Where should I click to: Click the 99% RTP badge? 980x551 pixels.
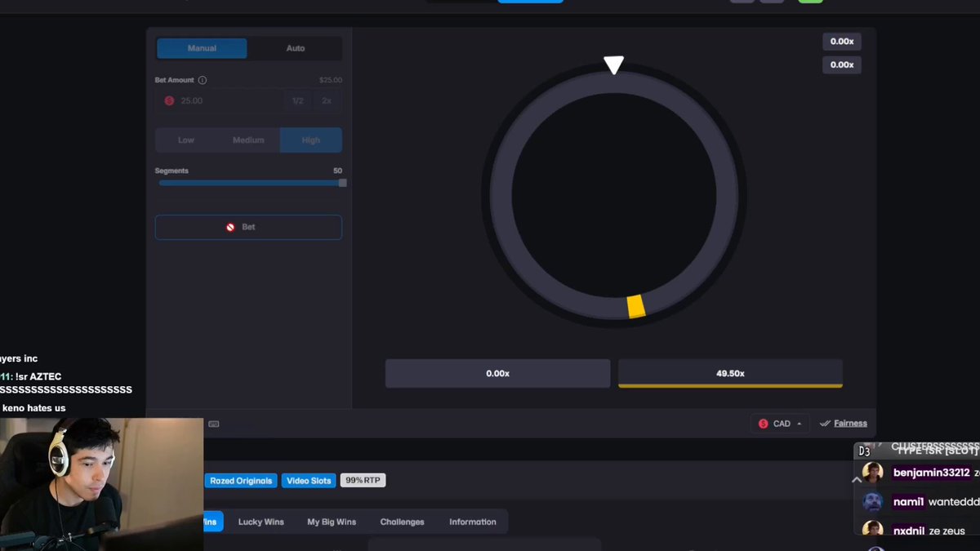[363, 481]
